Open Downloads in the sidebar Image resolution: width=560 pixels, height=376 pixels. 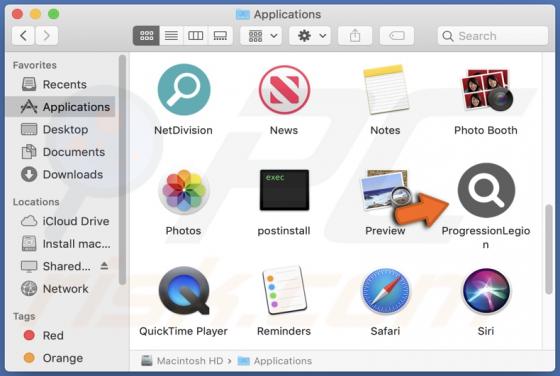pyautogui.click(x=61, y=174)
